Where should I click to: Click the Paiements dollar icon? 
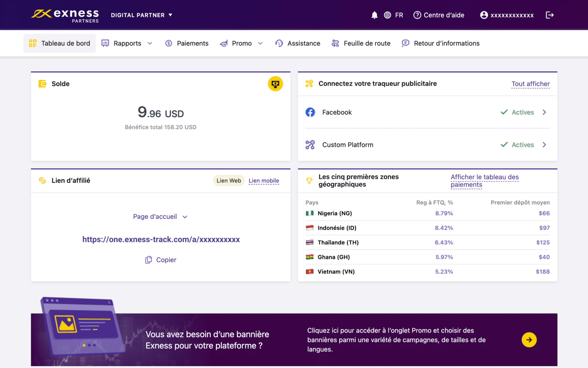169,43
